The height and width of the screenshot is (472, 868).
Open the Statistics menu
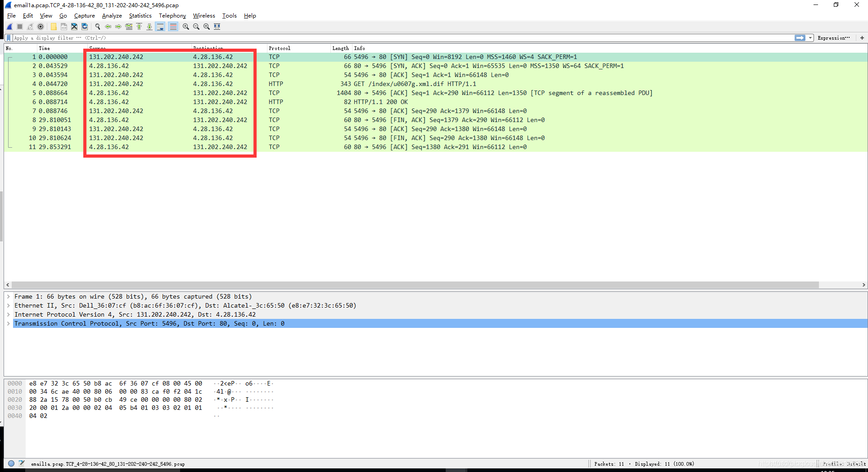click(140, 16)
